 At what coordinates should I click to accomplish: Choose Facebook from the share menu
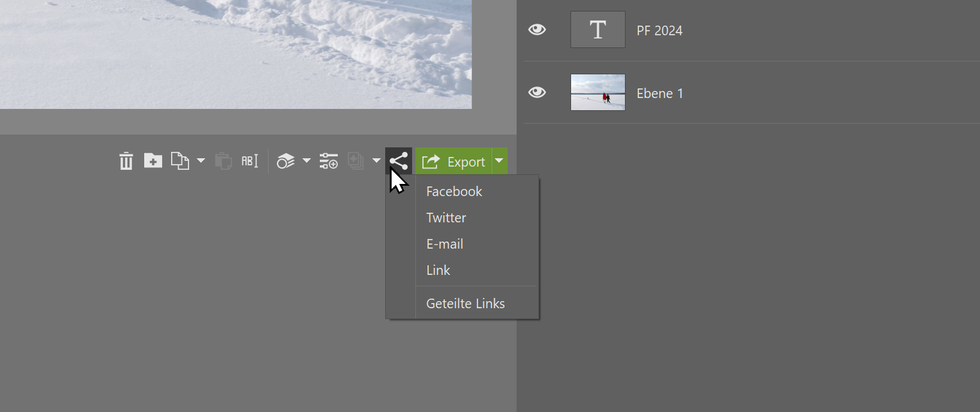click(x=454, y=192)
